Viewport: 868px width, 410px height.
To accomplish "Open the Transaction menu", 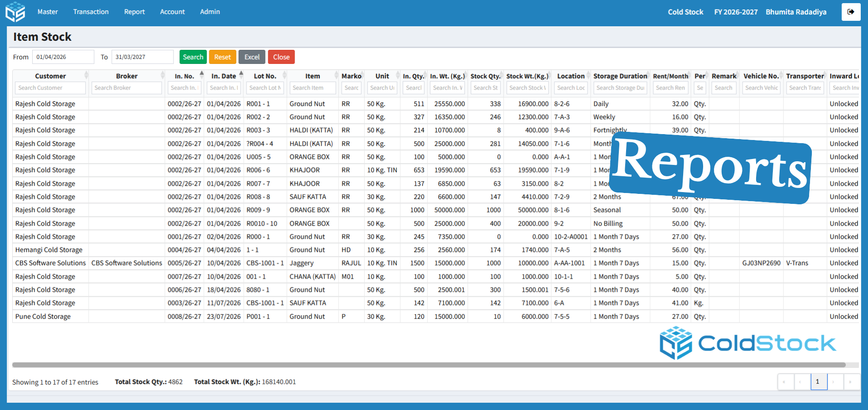I will tap(91, 12).
